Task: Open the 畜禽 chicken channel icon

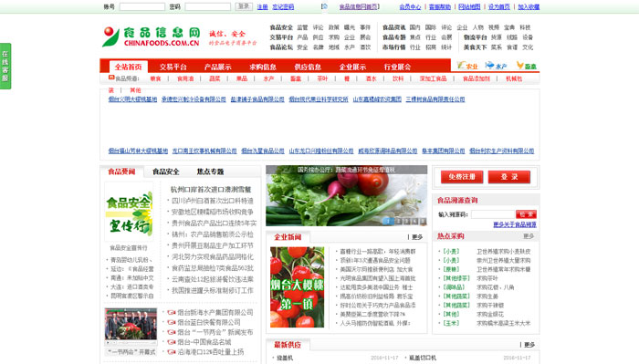Action: pyautogui.click(x=526, y=66)
